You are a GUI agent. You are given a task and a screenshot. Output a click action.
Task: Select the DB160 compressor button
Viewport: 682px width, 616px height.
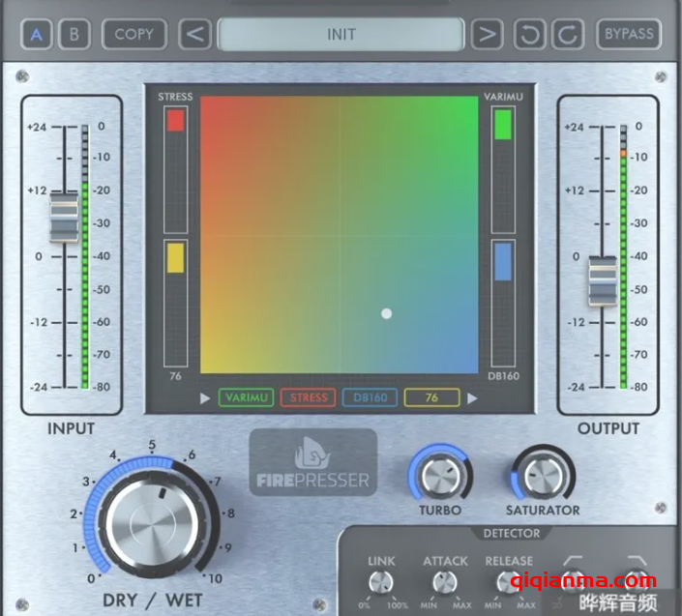pos(370,397)
